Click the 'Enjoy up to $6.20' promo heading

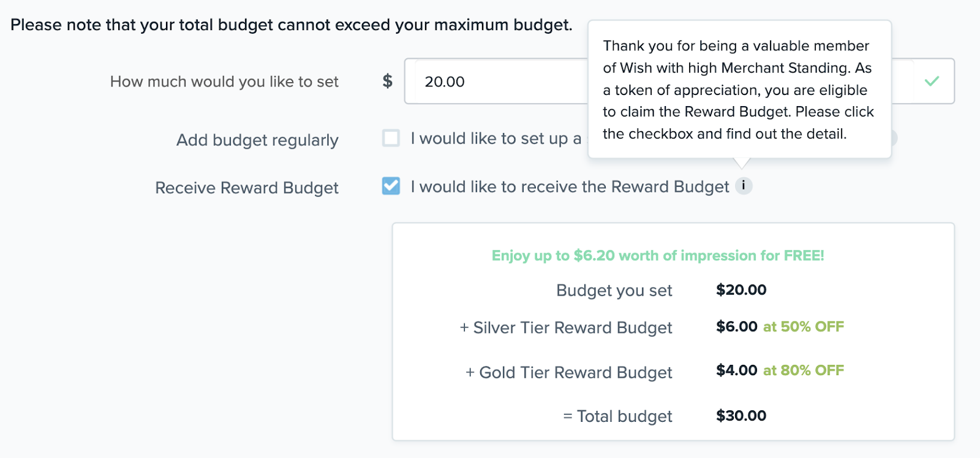tap(658, 256)
